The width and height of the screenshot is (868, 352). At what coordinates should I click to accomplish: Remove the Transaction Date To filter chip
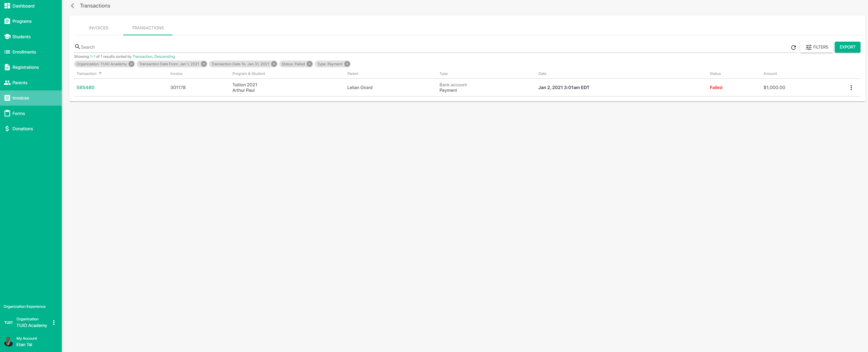coord(274,64)
